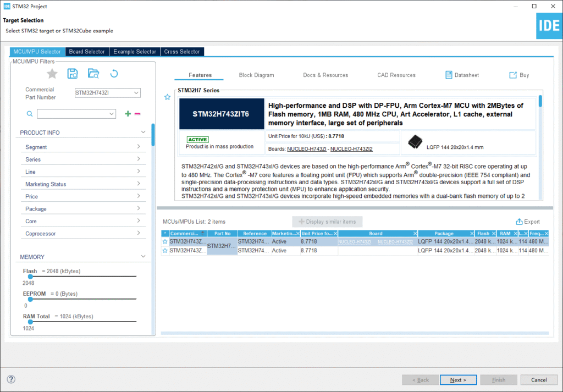The image size is (563, 392).
Task: Click the filters panel vertical scrollbar
Action: [153, 135]
